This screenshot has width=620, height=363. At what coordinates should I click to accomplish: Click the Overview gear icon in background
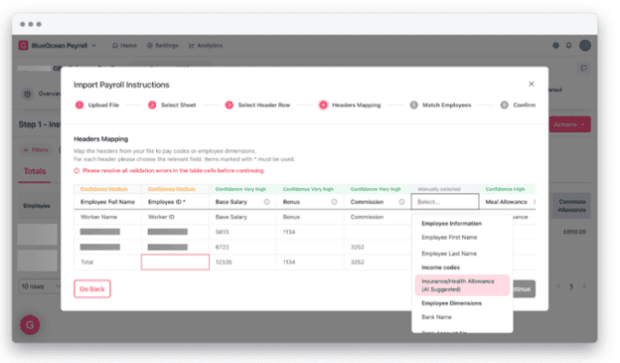point(27,94)
